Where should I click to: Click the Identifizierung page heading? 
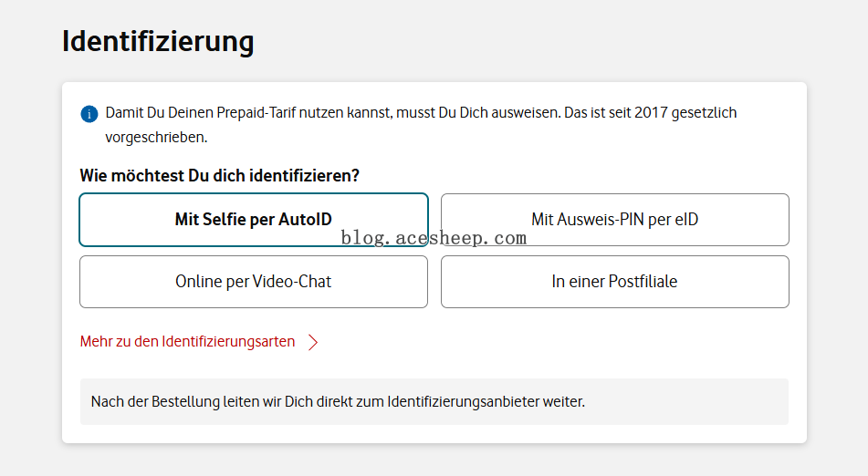tap(158, 42)
